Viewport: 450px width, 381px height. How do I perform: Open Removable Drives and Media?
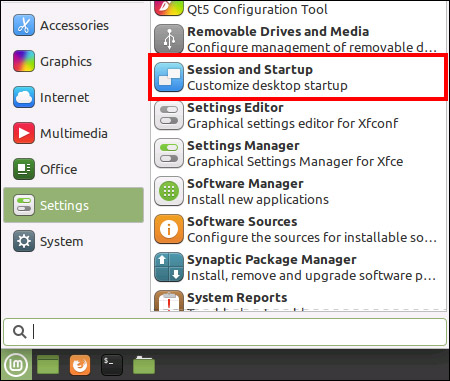[298, 39]
